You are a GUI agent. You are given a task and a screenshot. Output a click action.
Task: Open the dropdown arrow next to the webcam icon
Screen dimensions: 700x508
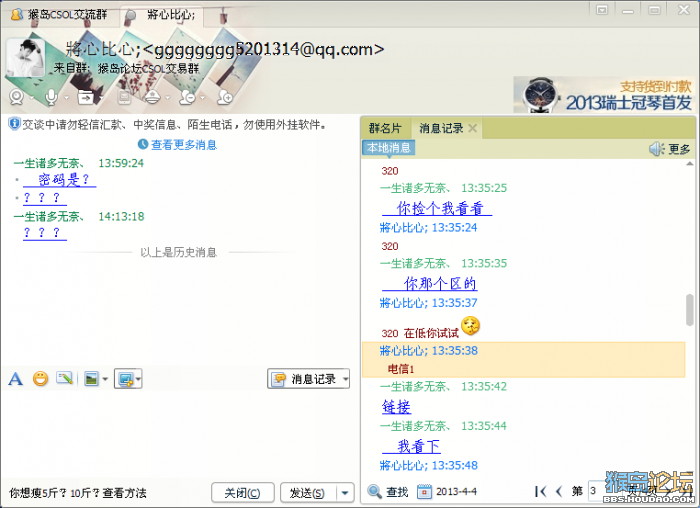[31, 98]
